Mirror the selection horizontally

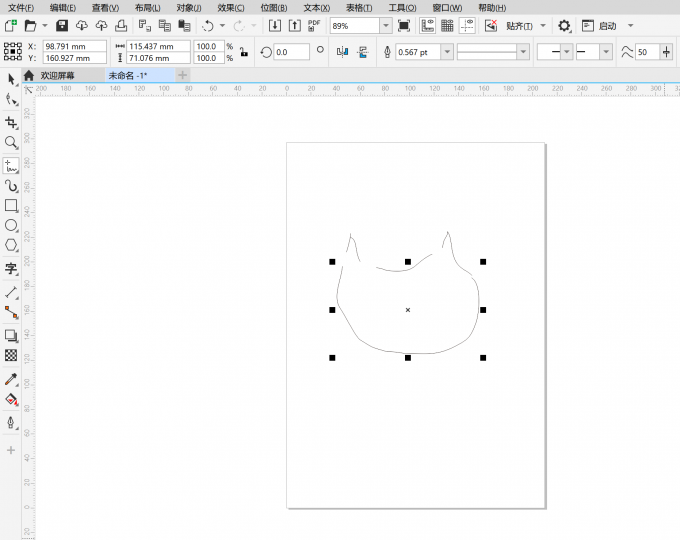[343, 52]
